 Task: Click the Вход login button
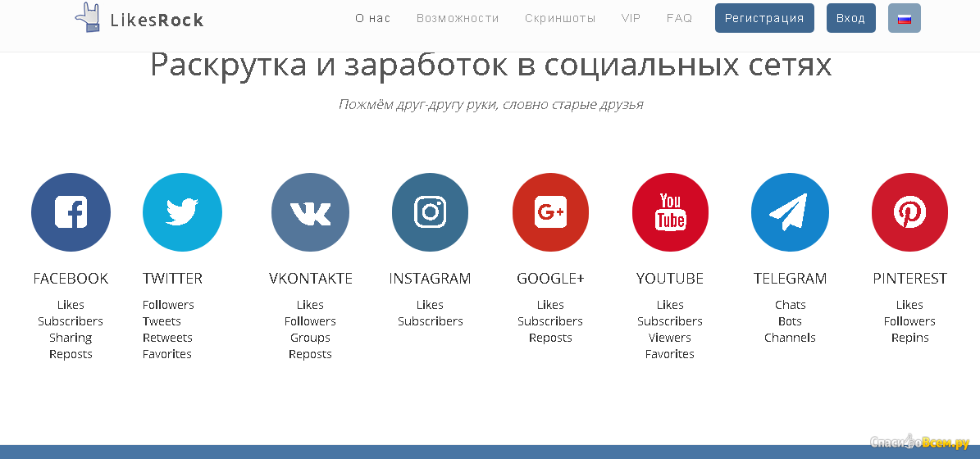click(850, 18)
